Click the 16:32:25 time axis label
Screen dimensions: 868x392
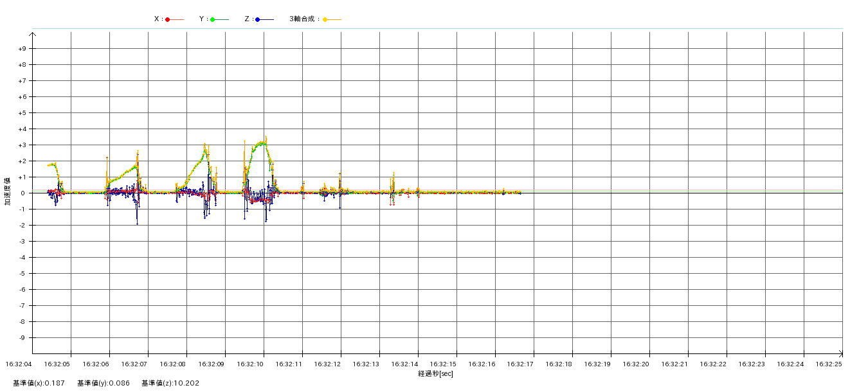pos(829,364)
